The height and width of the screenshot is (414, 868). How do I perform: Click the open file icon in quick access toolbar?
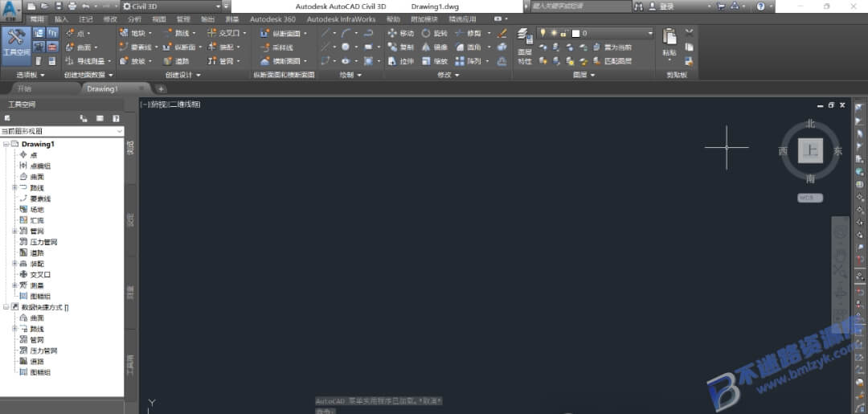point(44,6)
